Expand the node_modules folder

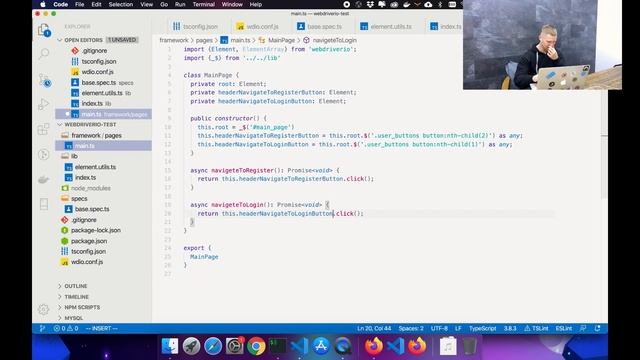pyautogui.click(x=91, y=188)
